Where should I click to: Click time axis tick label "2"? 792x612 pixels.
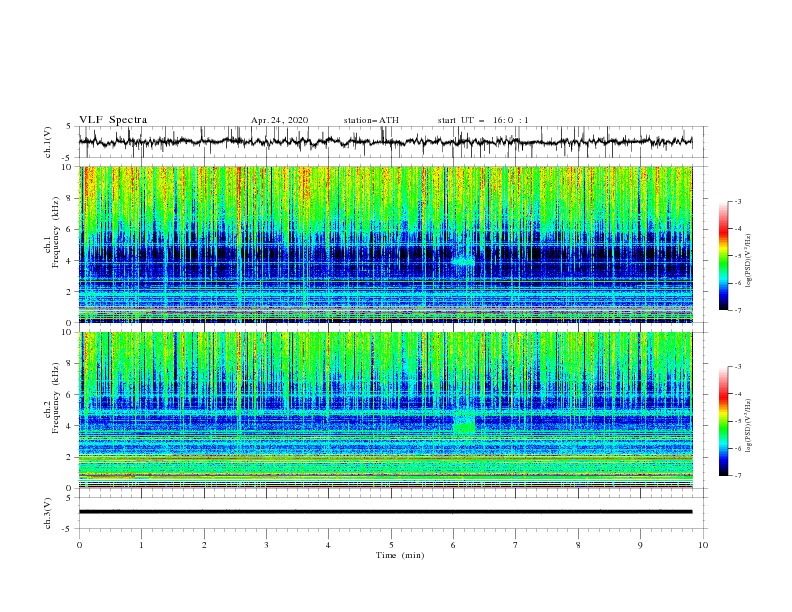[x=204, y=545]
